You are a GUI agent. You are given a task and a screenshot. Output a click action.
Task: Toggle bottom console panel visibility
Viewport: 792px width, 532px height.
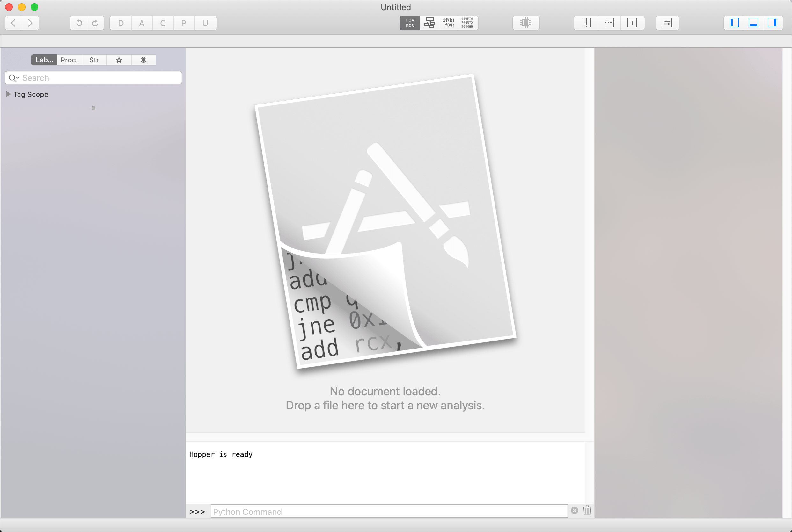pos(753,23)
